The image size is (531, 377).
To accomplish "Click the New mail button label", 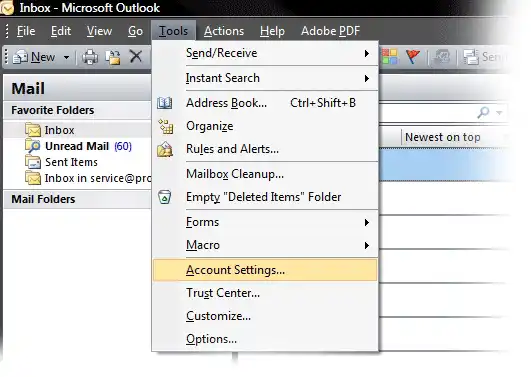I will [43, 57].
